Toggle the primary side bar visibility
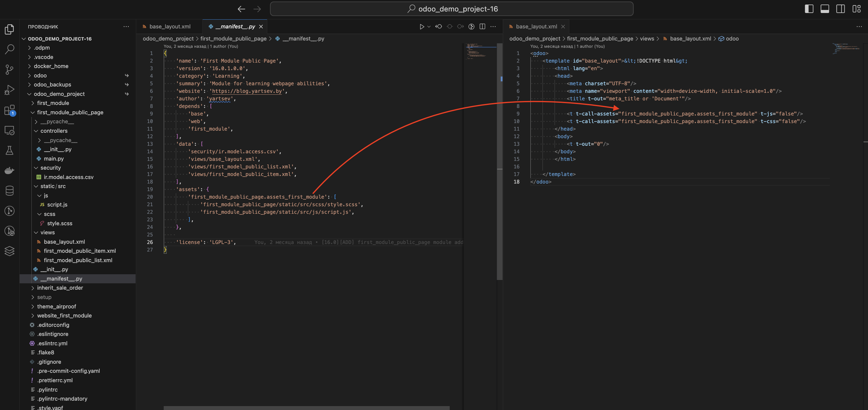868x410 pixels. [x=809, y=9]
